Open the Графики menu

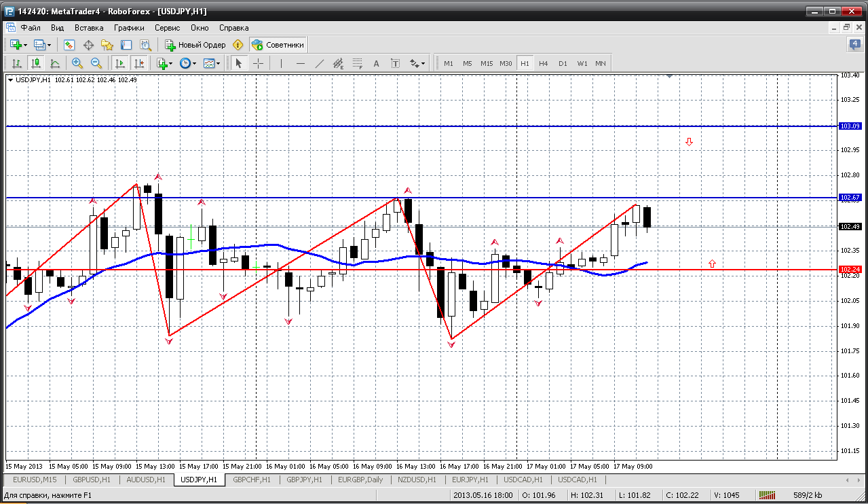coord(129,28)
